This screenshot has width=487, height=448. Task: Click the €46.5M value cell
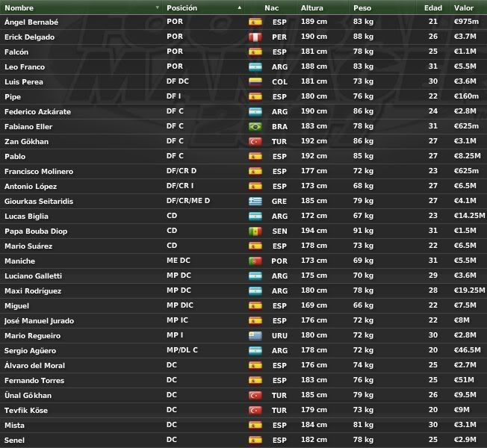(x=467, y=350)
